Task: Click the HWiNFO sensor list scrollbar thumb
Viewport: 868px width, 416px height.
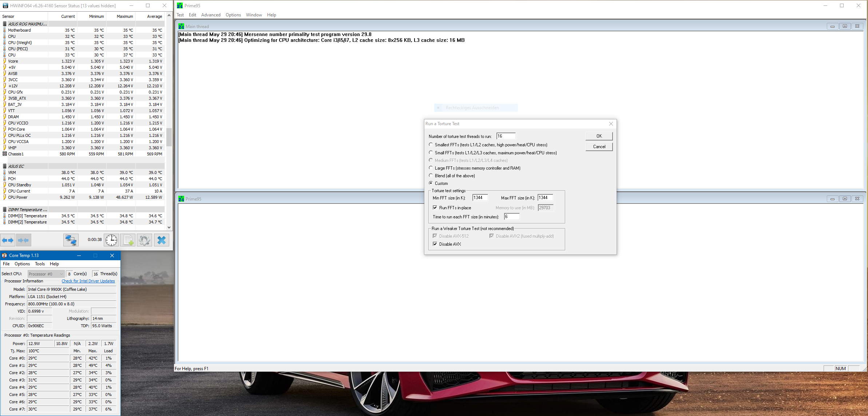Action: point(169,137)
